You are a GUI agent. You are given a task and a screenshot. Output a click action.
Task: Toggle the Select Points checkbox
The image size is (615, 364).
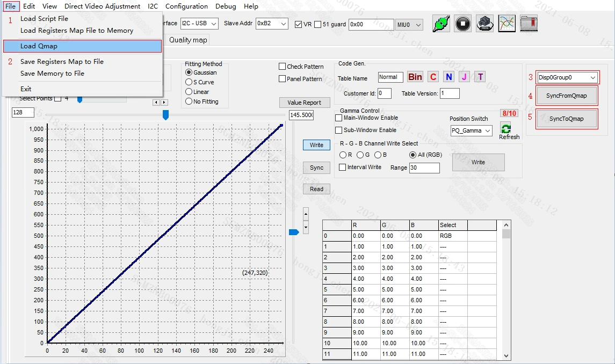tap(58, 98)
